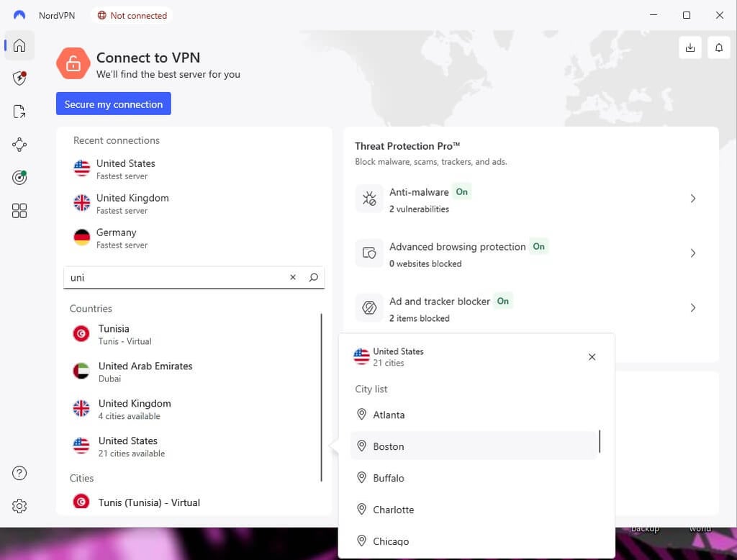Open Dark Web Monitor target icon
The image size is (737, 560).
[x=19, y=177]
